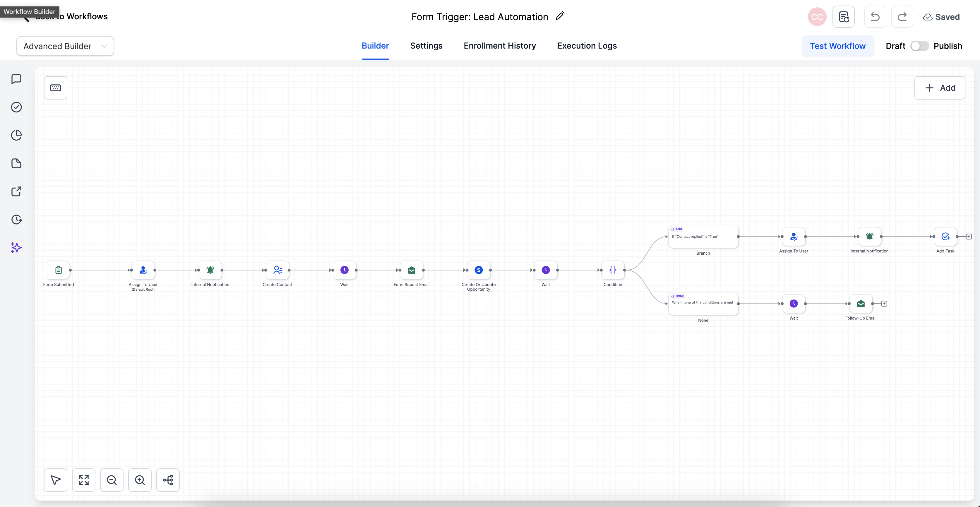Switch to the Settings tab

[x=426, y=46]
